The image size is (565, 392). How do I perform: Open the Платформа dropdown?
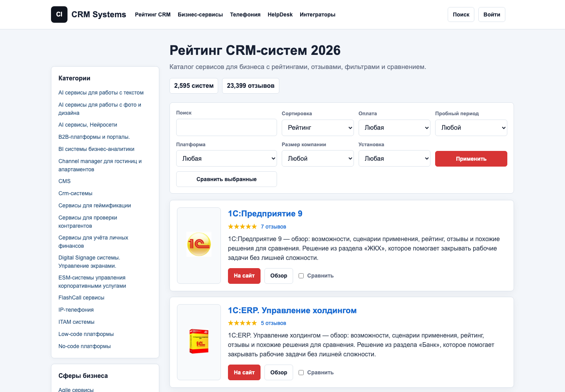point(226,158)
